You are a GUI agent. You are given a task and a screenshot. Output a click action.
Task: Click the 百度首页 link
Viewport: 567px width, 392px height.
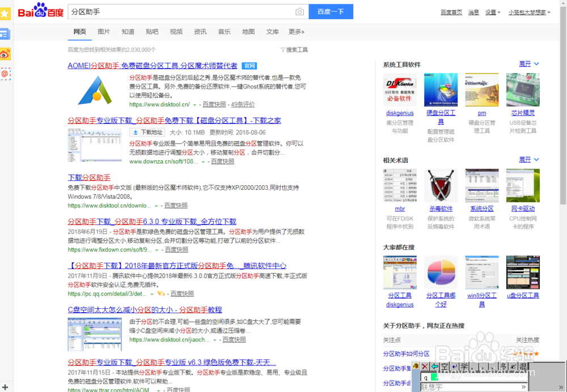[x=451, y=12]
